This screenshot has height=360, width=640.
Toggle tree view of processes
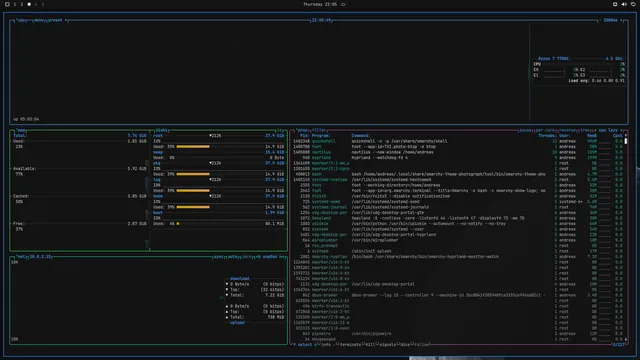[x=585, y=130]
